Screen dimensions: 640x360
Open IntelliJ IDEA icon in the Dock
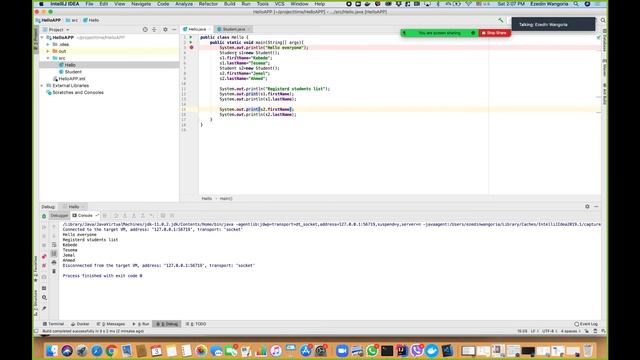[402, 351]
